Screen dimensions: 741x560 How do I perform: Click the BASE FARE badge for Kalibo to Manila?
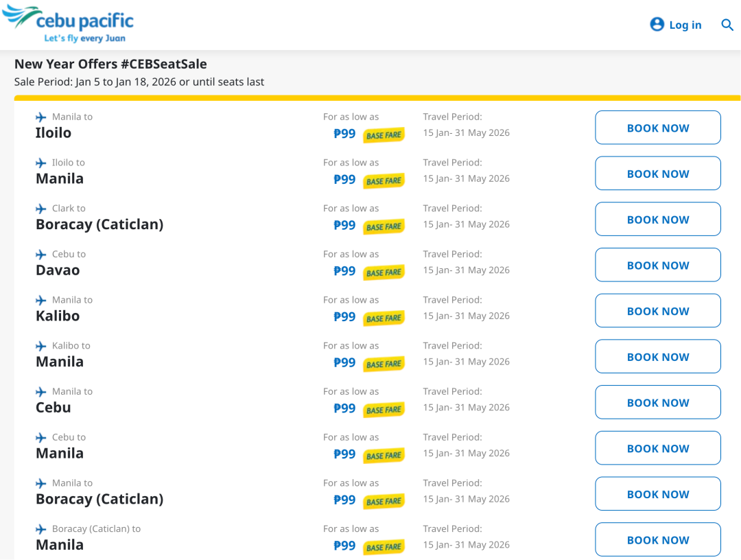[x=384, y=364]
